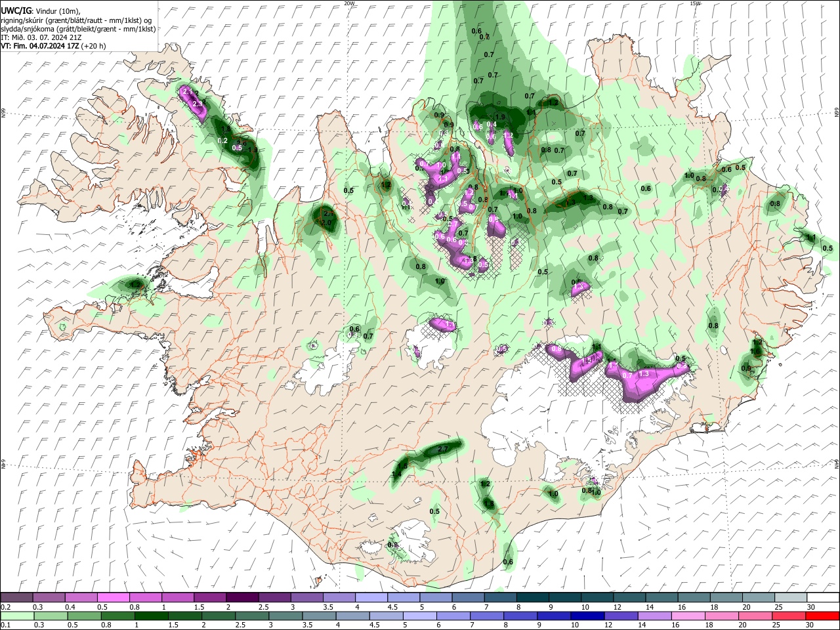Screen dimensions: 840x630
Task: Click the 12 label on the rain scale
Action: (x=608, y=625)
